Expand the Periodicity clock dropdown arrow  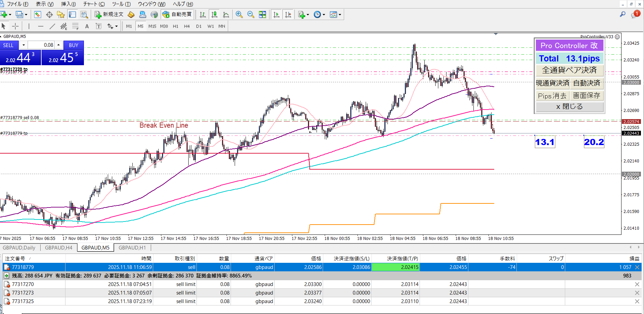(324, 15)
